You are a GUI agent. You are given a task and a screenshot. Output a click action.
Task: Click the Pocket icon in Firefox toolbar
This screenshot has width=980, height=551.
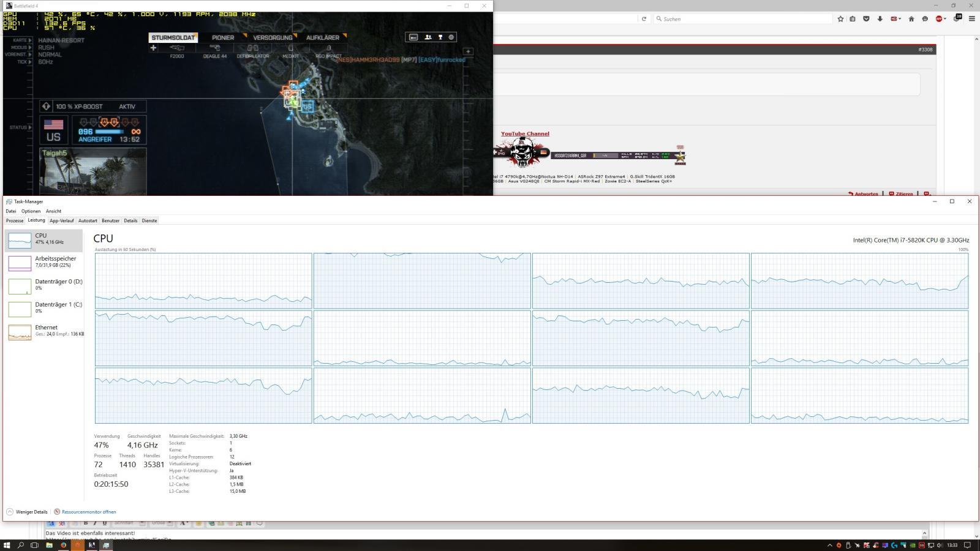866,19
